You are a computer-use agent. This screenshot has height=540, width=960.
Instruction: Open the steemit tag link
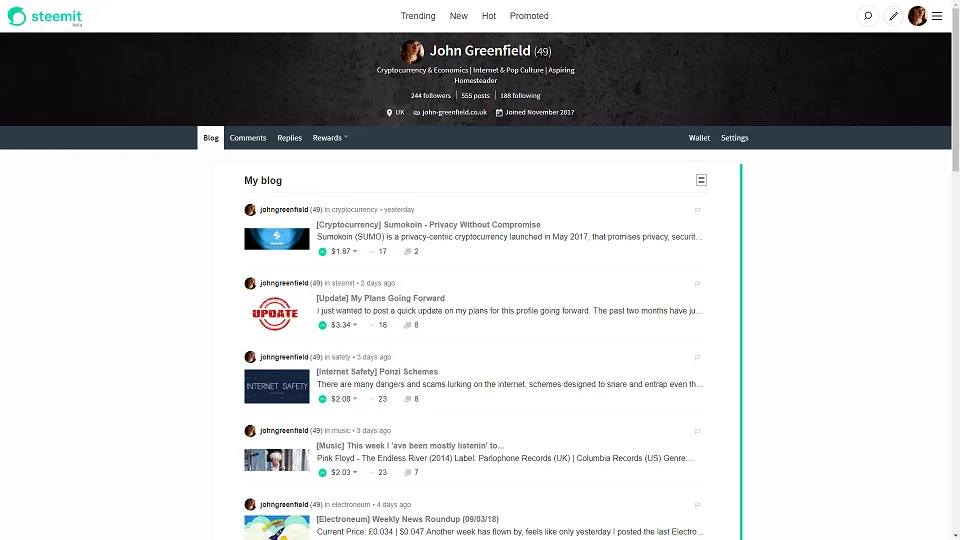tap(343, 283)
